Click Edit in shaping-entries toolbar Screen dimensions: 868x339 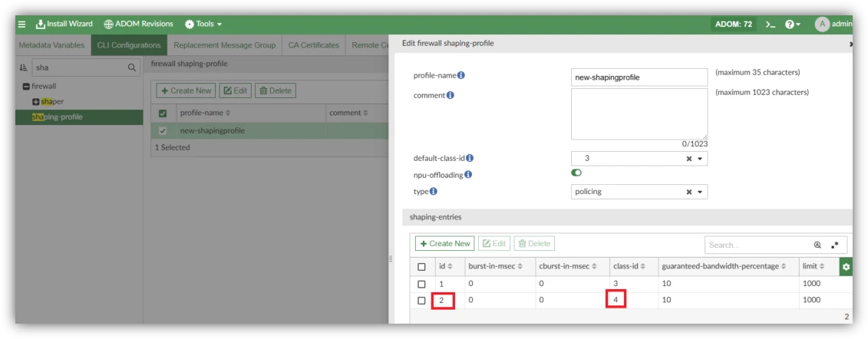tap(493, 243)
